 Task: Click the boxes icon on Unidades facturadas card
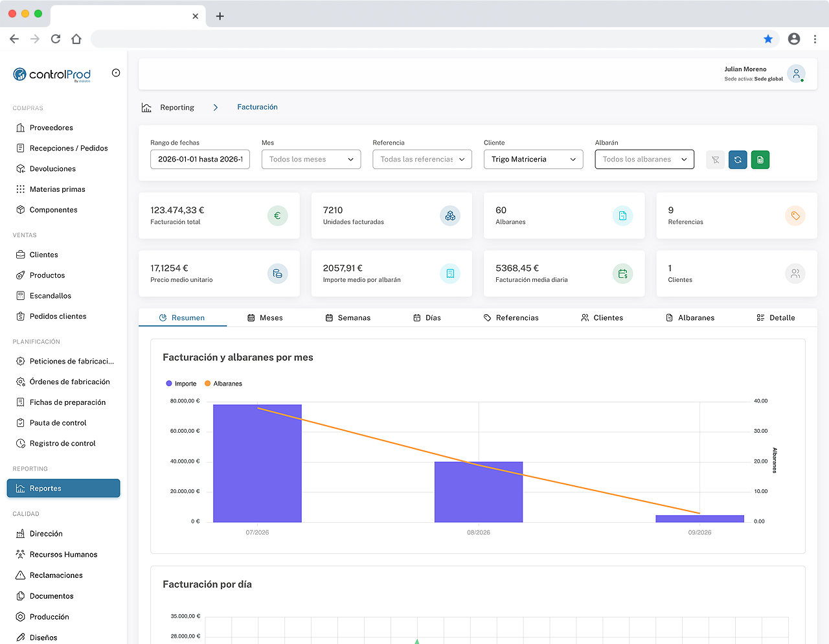[450, 216]
